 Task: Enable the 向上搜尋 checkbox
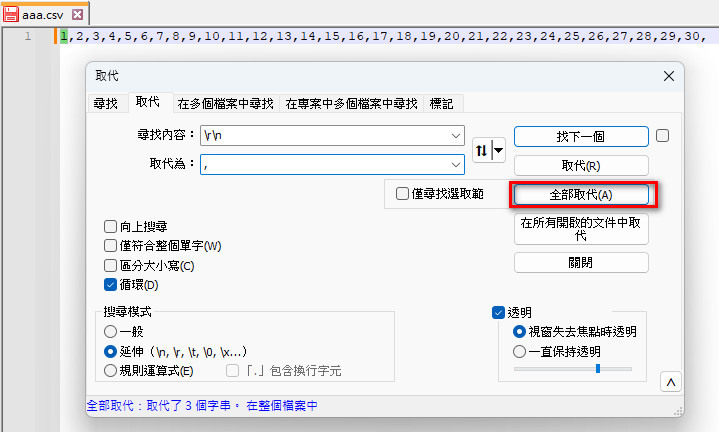point(110,227)
